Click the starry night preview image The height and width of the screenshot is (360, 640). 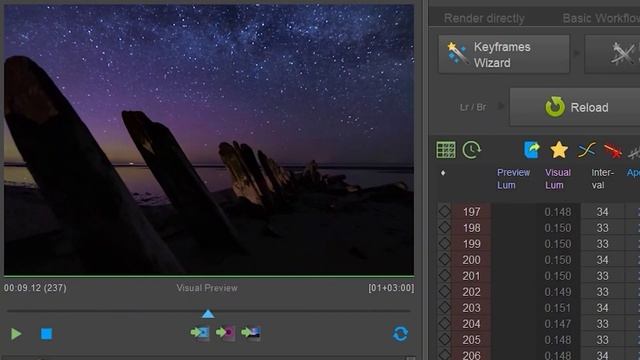pos(209,140)
